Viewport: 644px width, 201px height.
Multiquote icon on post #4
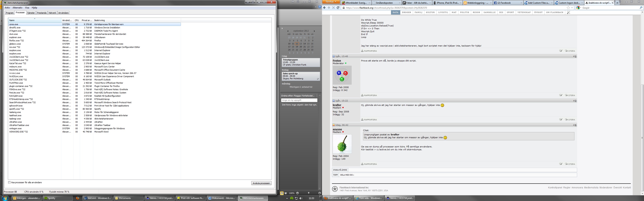tap(561, 164)
